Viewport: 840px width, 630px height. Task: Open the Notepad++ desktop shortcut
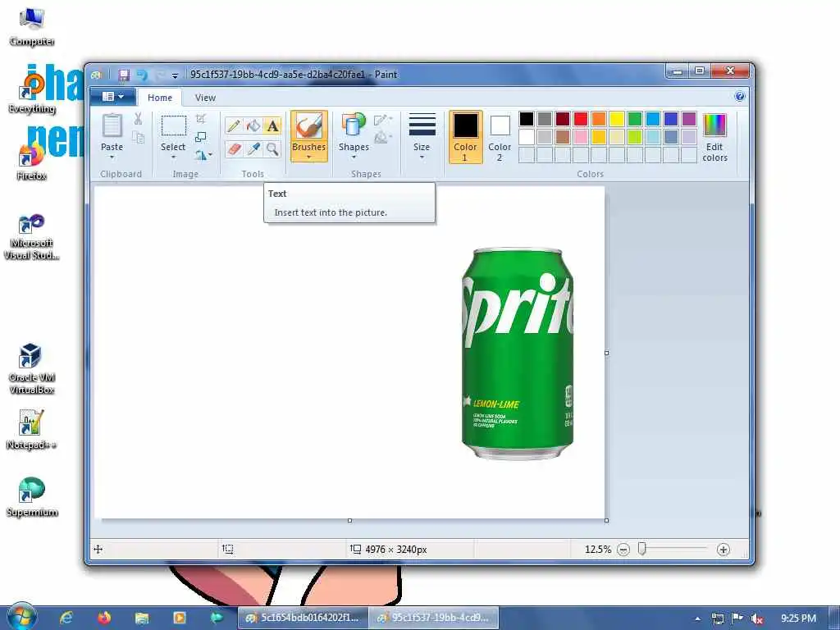pos(32,430)
